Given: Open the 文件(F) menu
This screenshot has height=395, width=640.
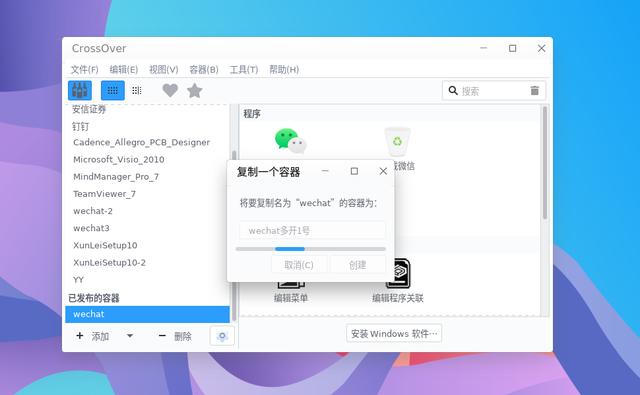Looking at the screenshot, I should coord(84,69).
